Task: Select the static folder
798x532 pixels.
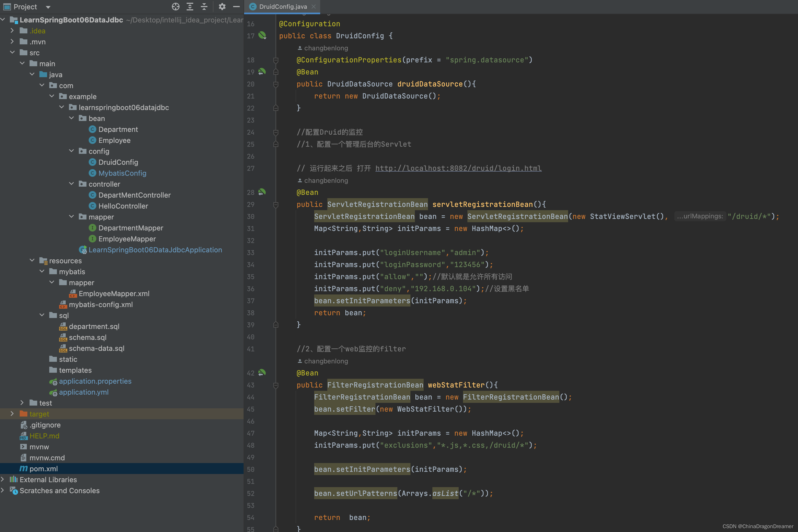Action: (x=68, y=359)
